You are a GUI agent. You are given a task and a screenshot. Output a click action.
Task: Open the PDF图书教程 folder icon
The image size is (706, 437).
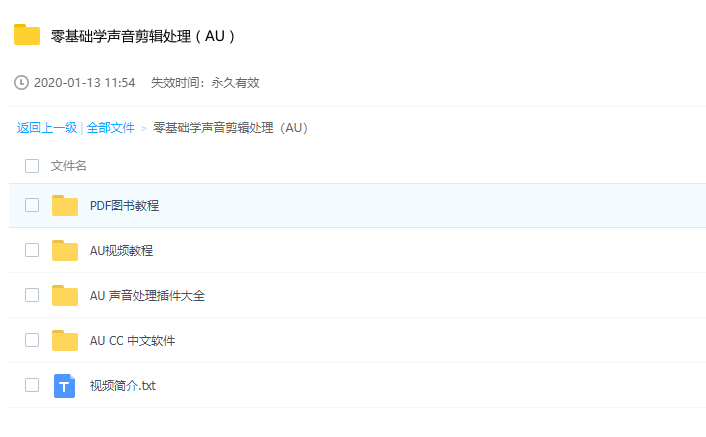(x=65, y=206)
